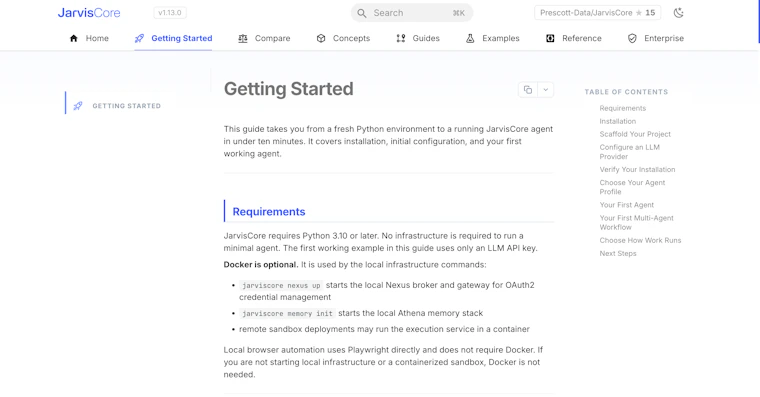Jump to Requirements in table of contents
This screenshot has height=397, width=760.
[622, 108]
